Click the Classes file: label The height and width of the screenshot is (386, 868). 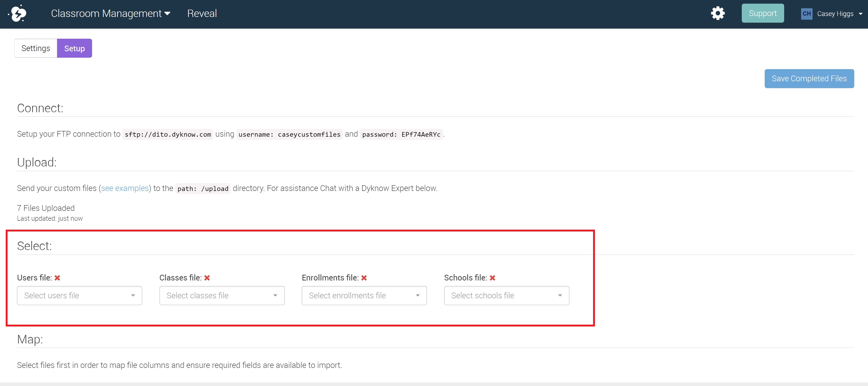click(181, 278)
